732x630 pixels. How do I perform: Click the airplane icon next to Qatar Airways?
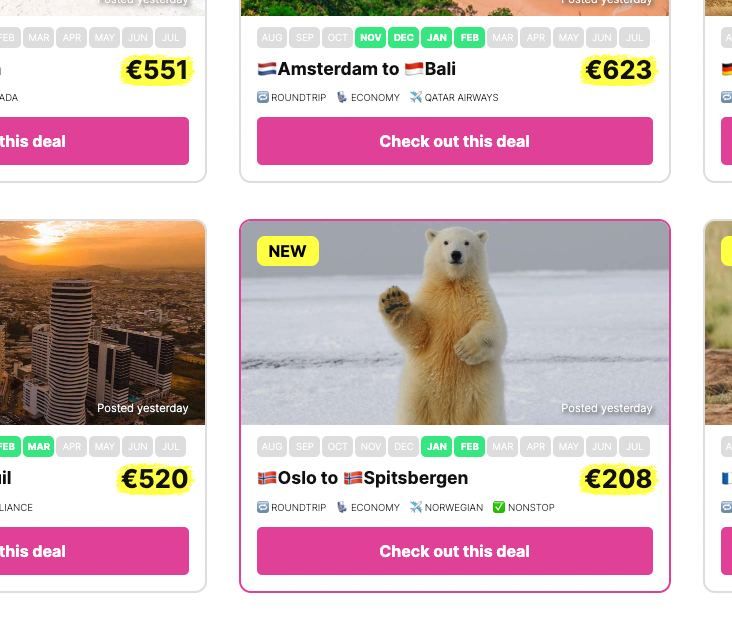(415, 97)
